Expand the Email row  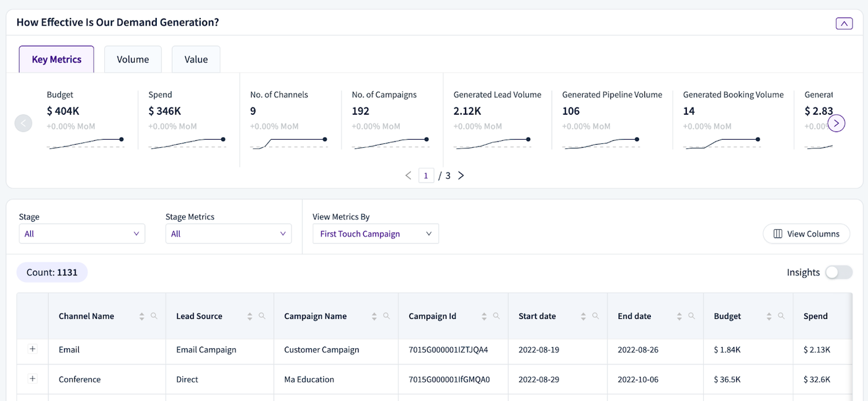pyautogui.click(x=33, y=349)
